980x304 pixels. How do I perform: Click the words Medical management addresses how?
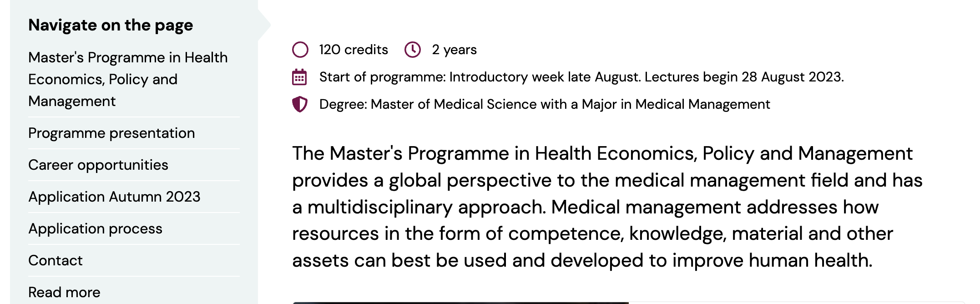pos(715,207)
